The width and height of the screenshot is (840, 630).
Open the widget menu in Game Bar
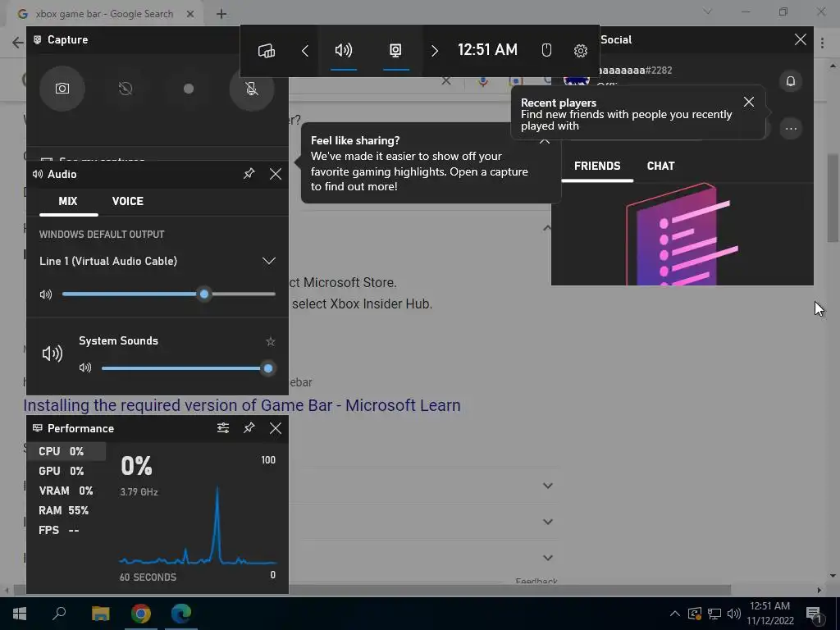click(267, 51)
